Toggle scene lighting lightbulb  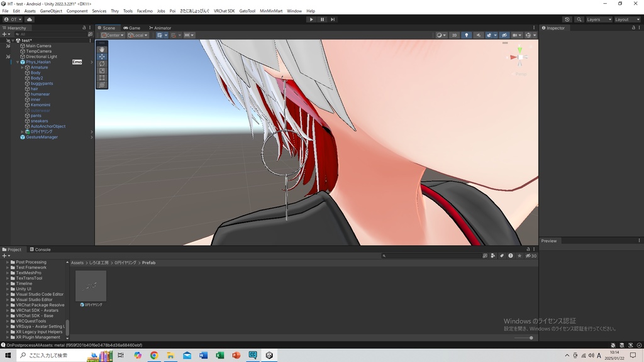(x=466, y=35)
